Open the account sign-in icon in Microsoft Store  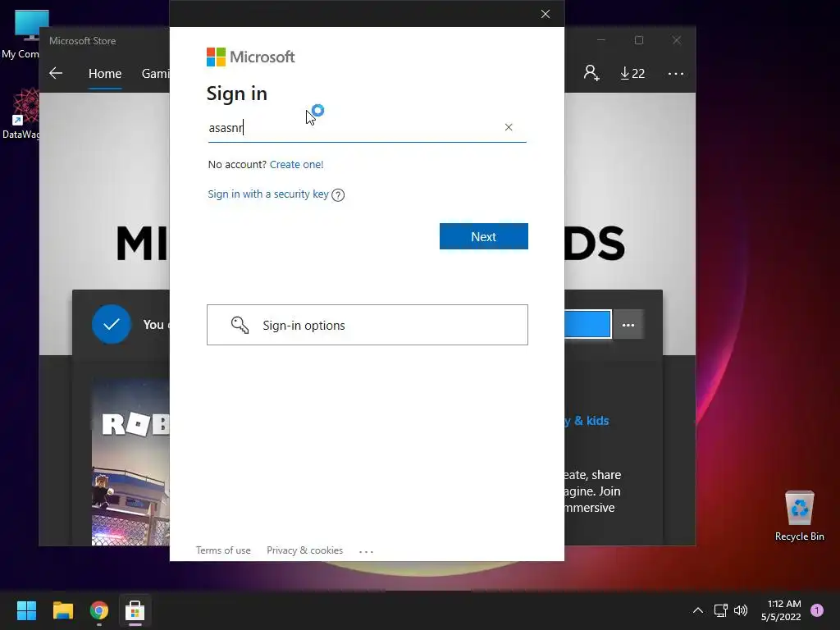pos(591,73)
